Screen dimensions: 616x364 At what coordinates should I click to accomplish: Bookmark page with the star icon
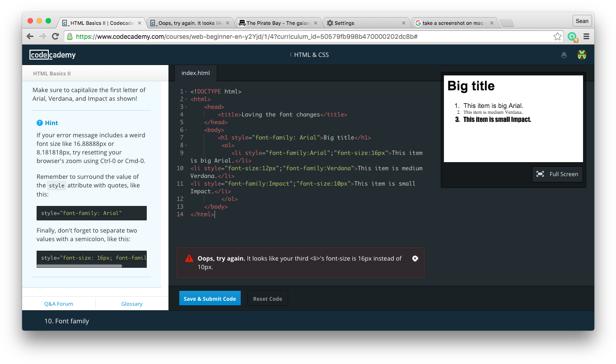point(558,37)
